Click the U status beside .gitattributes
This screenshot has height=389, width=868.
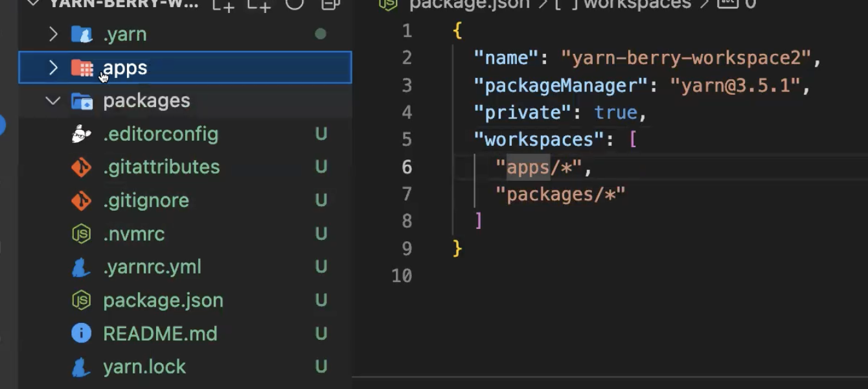(321, 167)
